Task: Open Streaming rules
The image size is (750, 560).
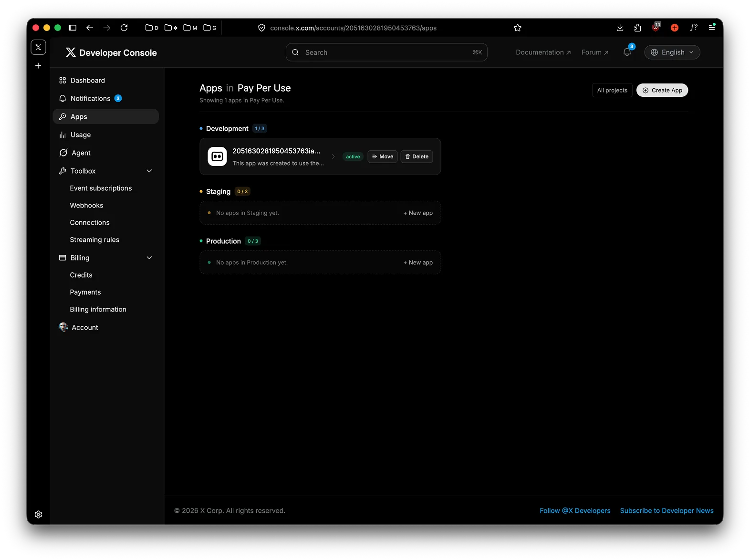Action: coord(94,239)
